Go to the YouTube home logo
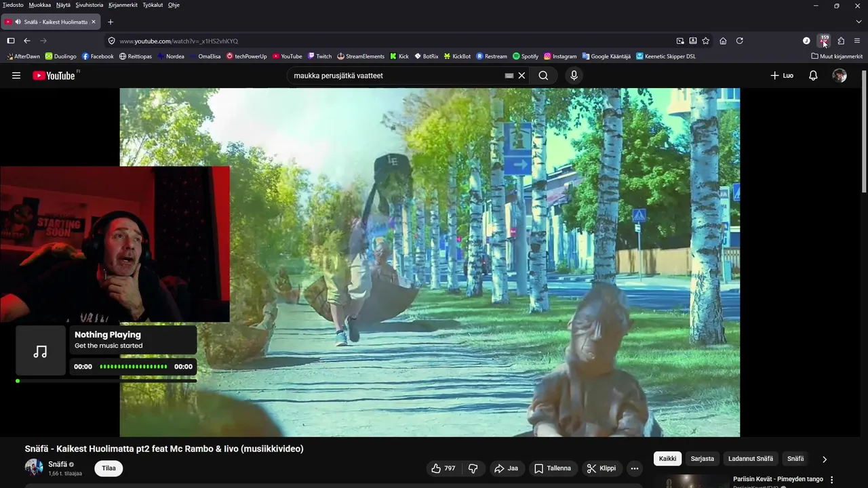868x488 pixels. point(54,75)
